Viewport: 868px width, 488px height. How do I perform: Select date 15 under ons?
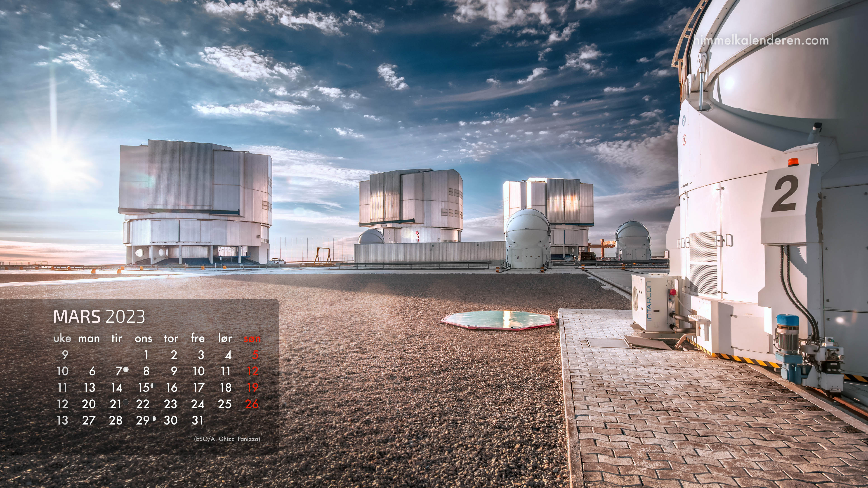144,388
